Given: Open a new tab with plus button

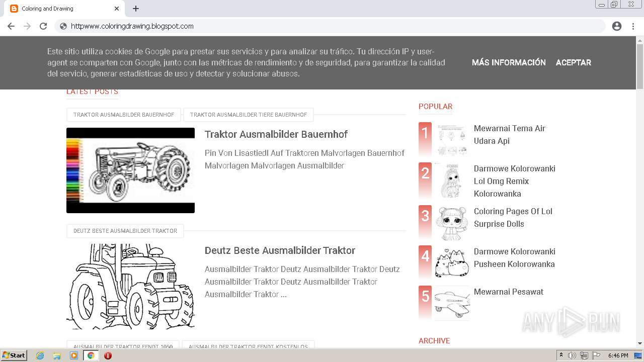Looking at the screenshot, I should pos(136,9).
